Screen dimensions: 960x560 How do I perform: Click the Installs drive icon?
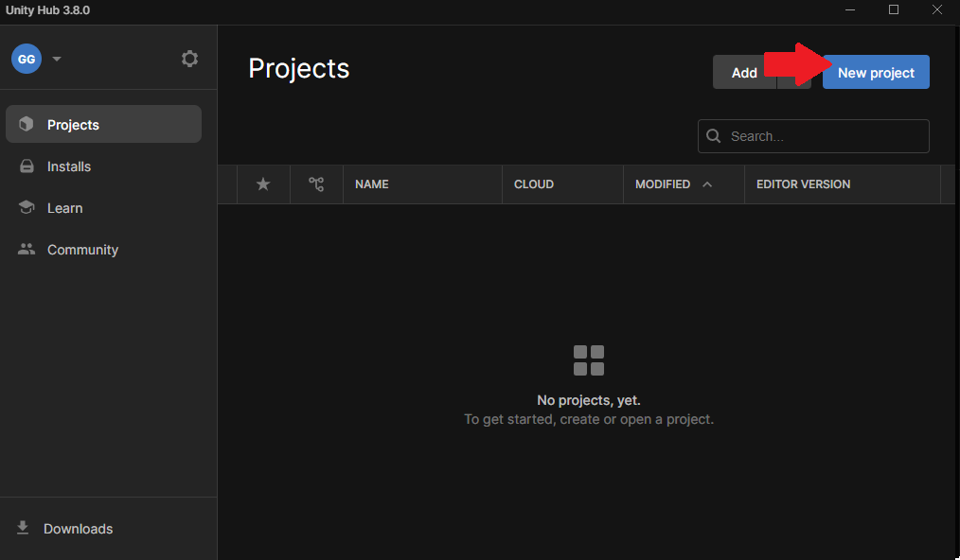(27, 166)
